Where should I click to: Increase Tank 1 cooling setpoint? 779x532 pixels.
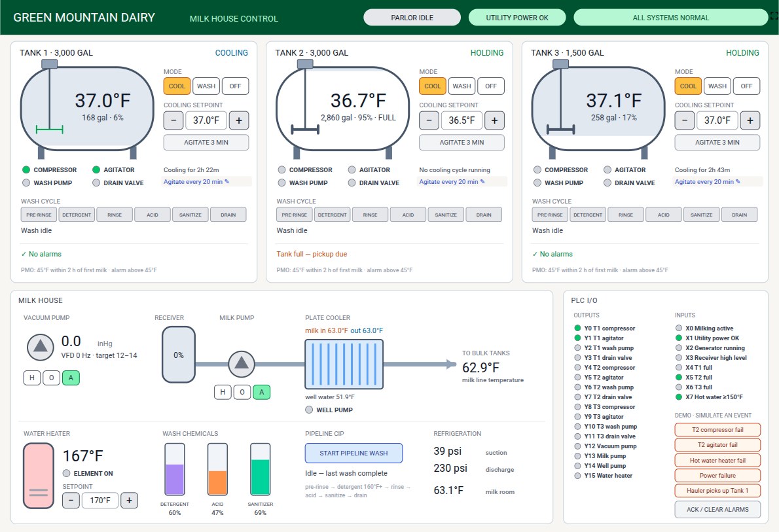pyautogui.click(x=239, y=120)
